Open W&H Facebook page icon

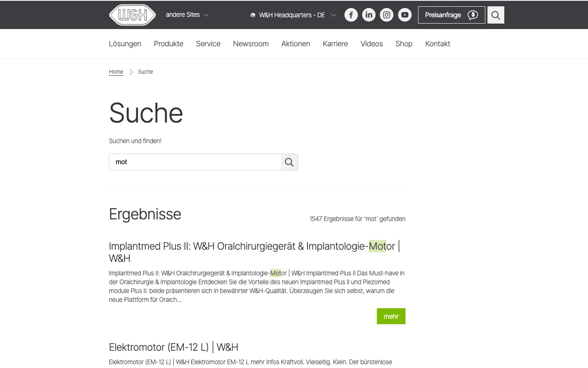click(351, 15)
